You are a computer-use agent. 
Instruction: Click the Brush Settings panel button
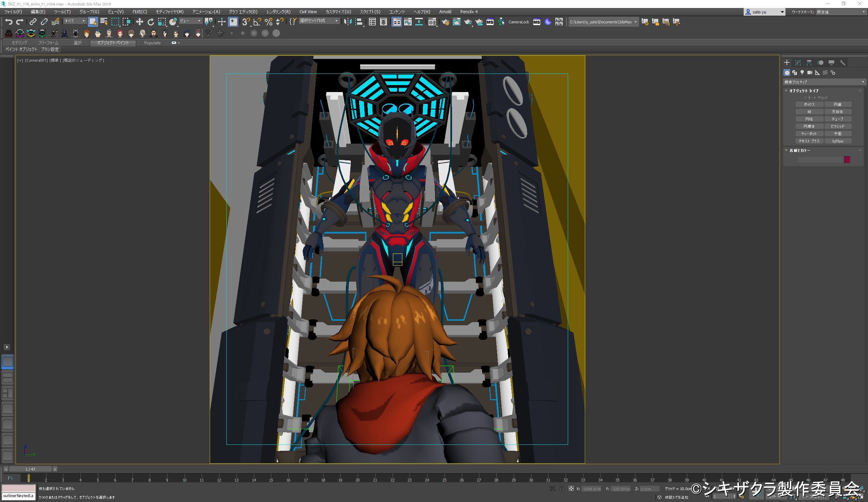click(50, 50)
